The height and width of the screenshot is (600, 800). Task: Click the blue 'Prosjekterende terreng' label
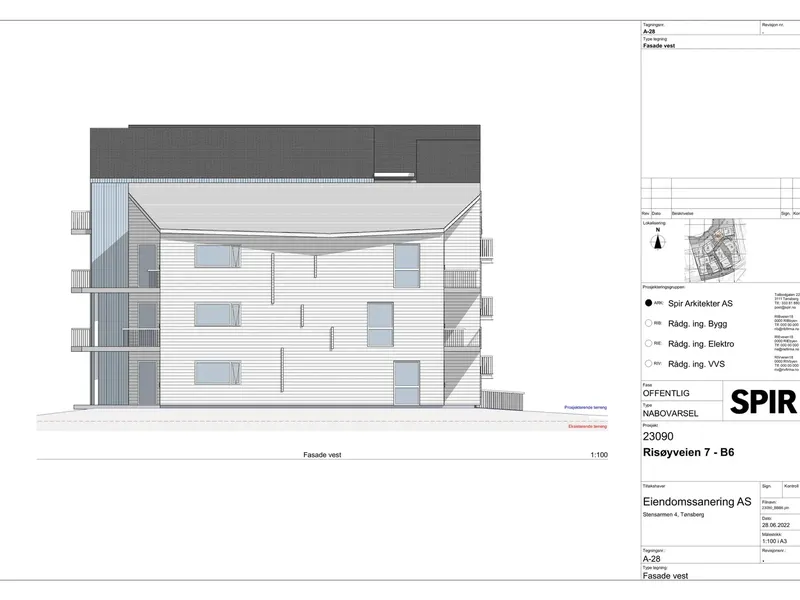click(586, 407)
